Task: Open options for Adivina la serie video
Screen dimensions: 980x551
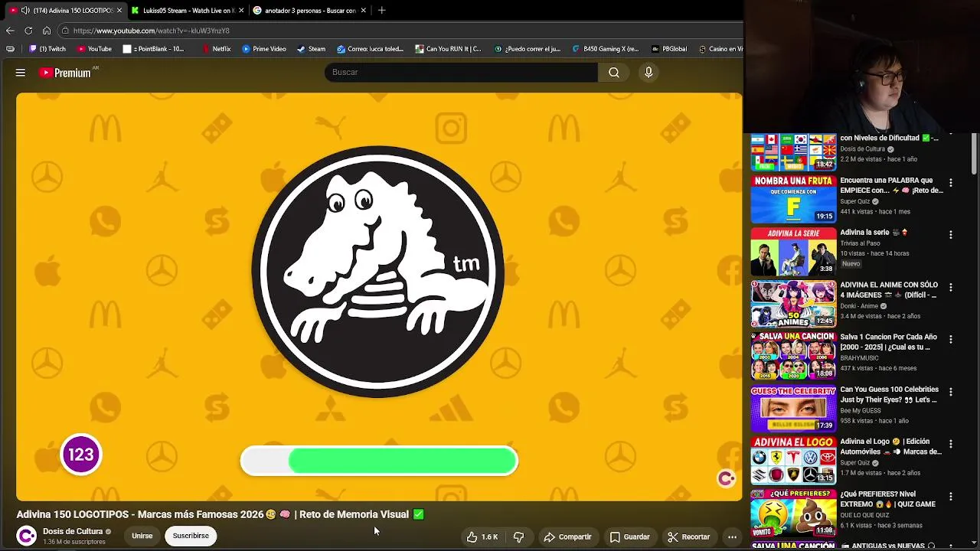Action: coord(951,235)
